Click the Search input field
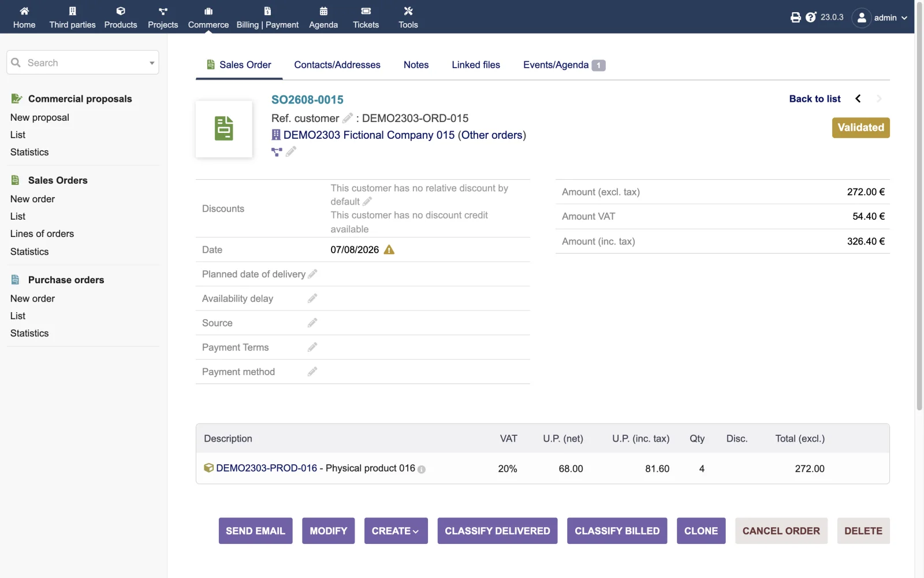The image size is (924, 578). click(83, 62)
